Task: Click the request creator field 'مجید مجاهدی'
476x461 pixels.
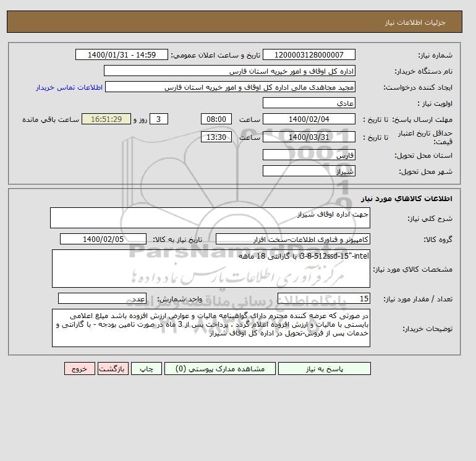Action: (x=230, y=87)
